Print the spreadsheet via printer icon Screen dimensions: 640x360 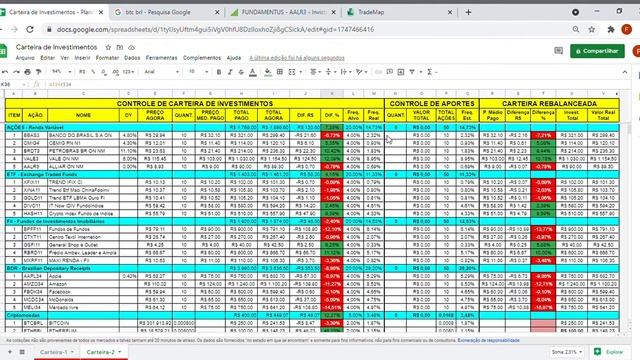(x=27, y=72)
